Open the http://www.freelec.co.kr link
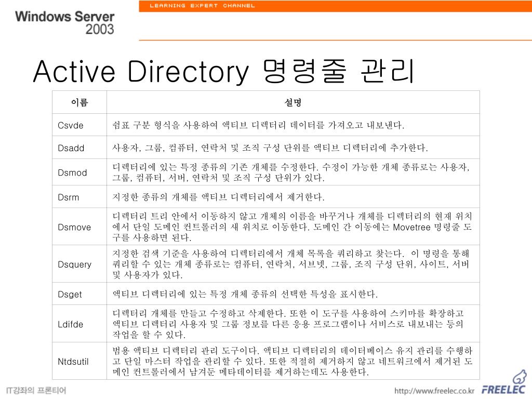The width and height of the screenshot is (532, 399). (434, 391)
